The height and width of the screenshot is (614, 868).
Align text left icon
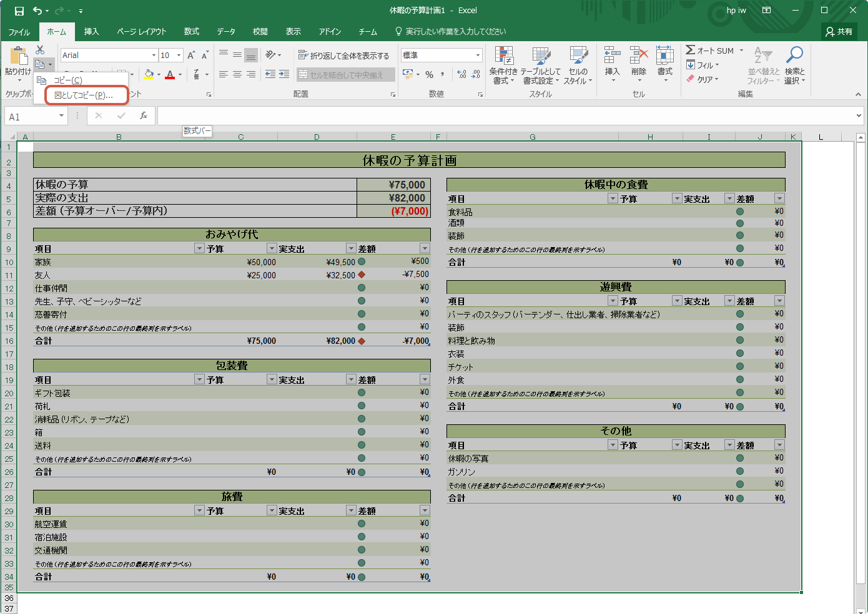click(x=224, y=74)
